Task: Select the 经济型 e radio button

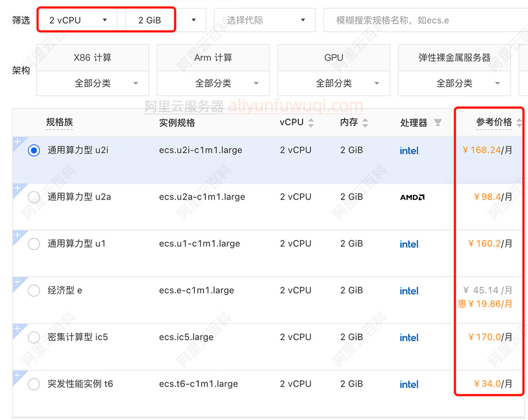Action: point(34,290)
